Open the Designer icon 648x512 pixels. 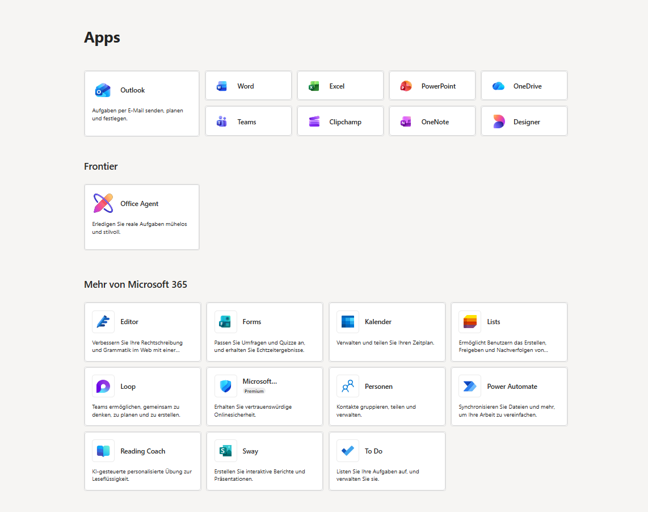[498, 121]
